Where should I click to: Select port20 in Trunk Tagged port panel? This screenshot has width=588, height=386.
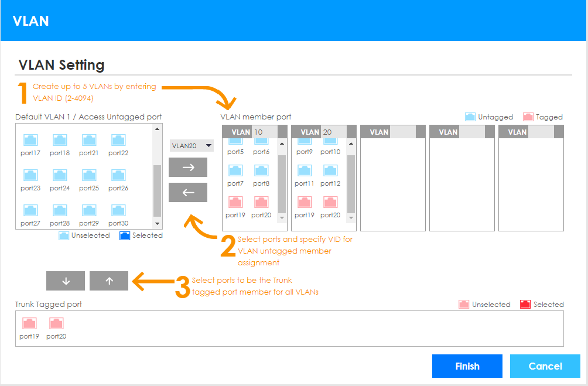[56, 323]
